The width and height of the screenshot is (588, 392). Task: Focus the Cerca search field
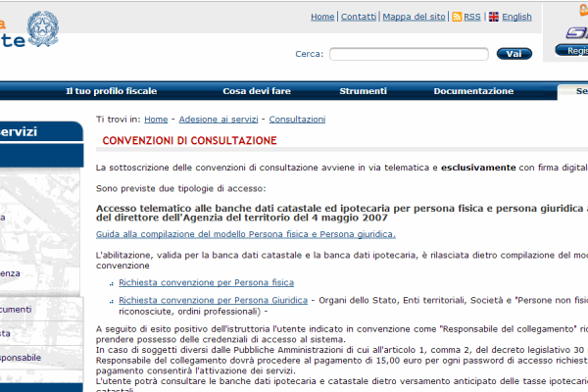point(409,54)
